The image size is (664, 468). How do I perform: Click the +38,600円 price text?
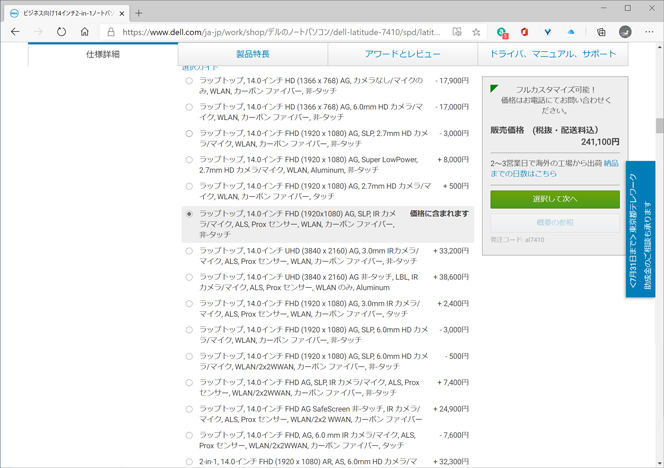pyautogui.click(x=451, y=277)
